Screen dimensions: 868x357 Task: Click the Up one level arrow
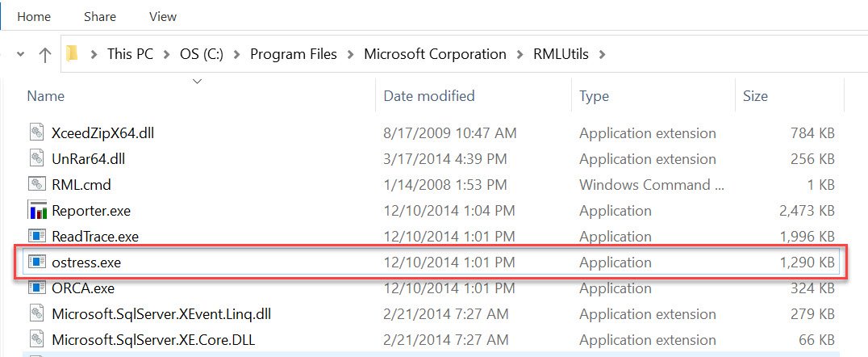click(45, 54)
